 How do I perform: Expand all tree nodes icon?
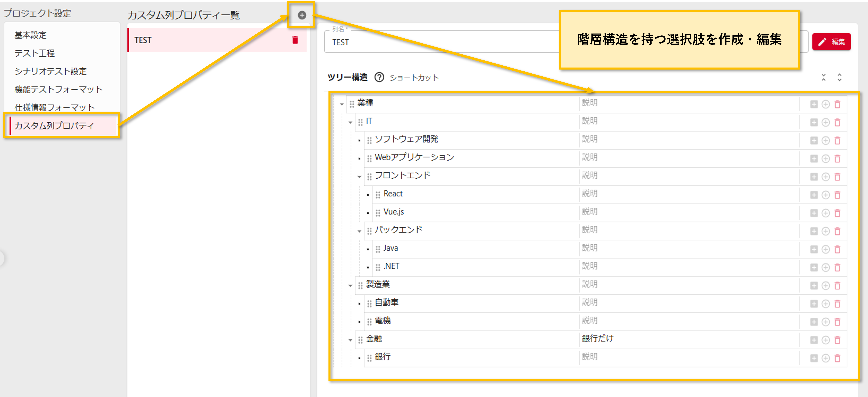click(839, 77)
